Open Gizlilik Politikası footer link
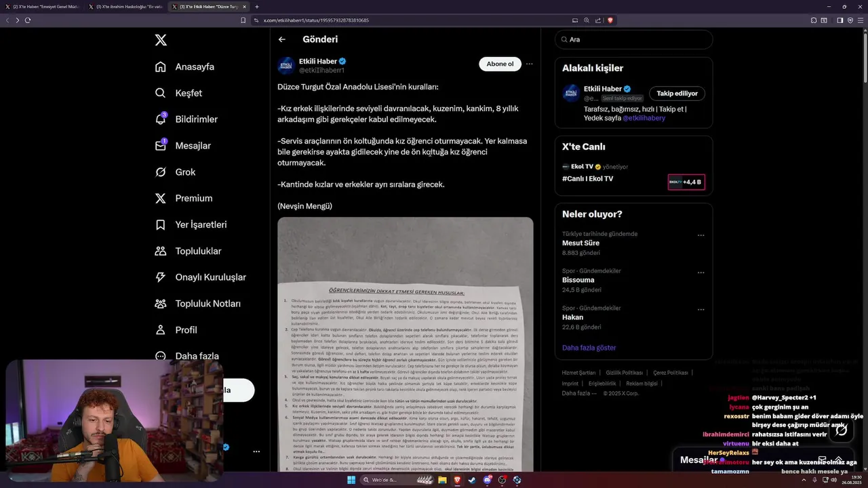This screenshot has height=488, width=868. [x=625, y=373]
